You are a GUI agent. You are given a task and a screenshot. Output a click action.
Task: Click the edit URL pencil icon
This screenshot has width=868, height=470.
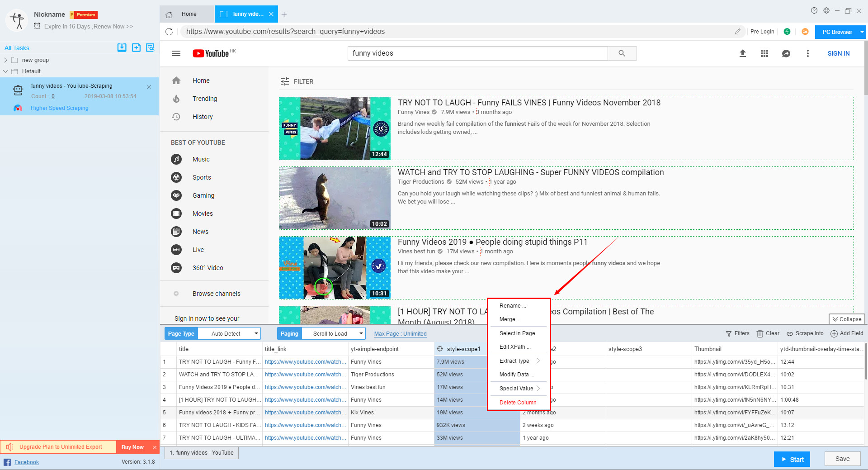(737, 32)
